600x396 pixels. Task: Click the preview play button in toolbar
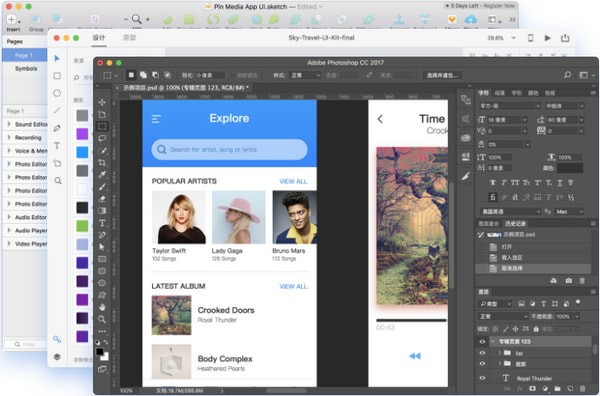[x=548, y=38]
